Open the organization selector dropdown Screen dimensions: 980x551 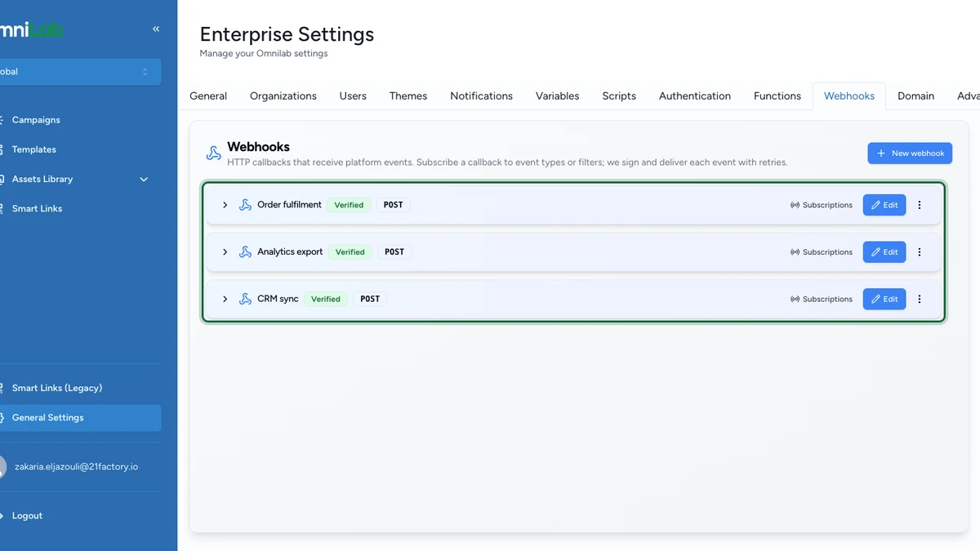pos(80,72)
